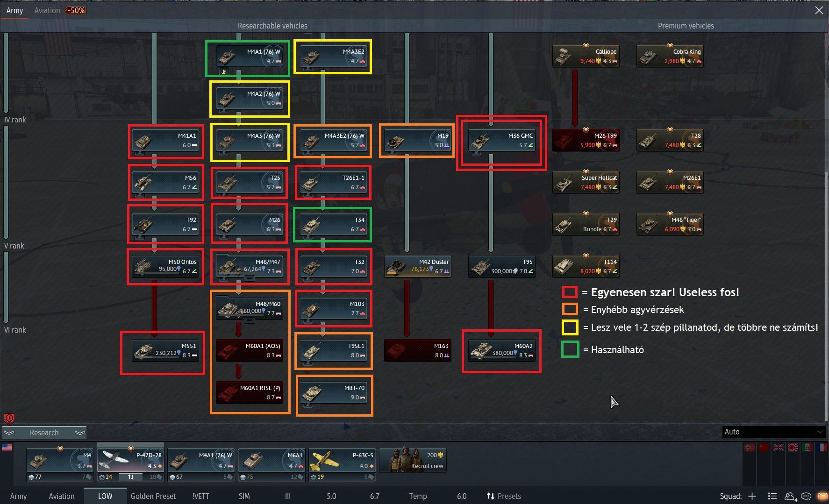
Task: Open the mail envelope notifications icon
Action: point(822,496)
